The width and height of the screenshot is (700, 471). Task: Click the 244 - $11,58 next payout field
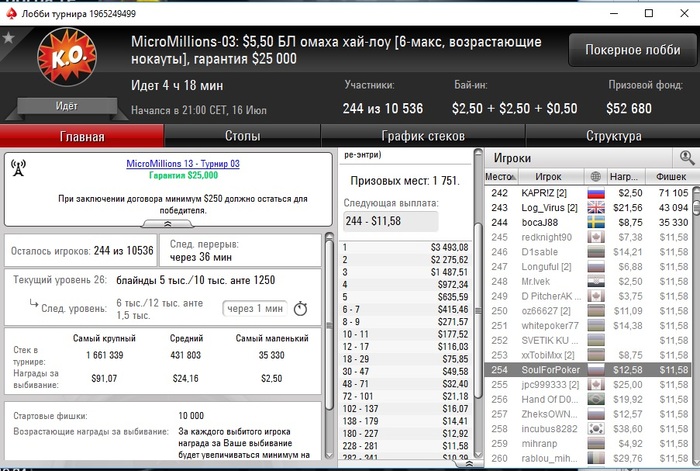[x=391, y=221]
